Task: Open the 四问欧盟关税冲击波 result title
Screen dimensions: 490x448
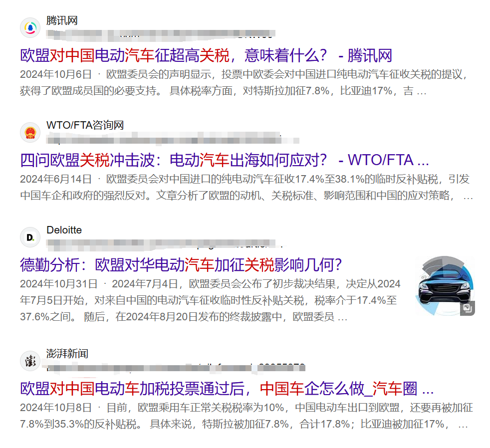Action: (x=224, y=160)
